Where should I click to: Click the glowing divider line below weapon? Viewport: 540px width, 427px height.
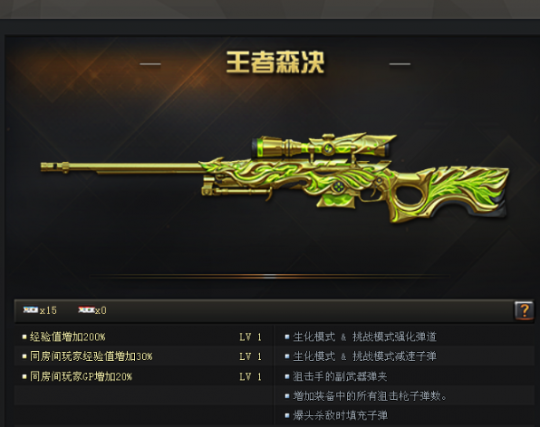(270, 276)
